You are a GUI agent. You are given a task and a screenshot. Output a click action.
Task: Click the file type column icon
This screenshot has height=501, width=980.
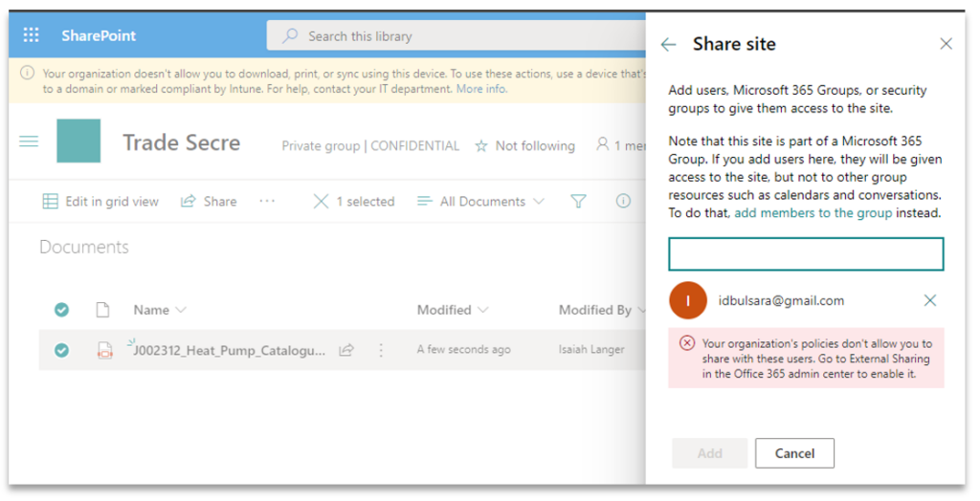(x=102, y=309)
